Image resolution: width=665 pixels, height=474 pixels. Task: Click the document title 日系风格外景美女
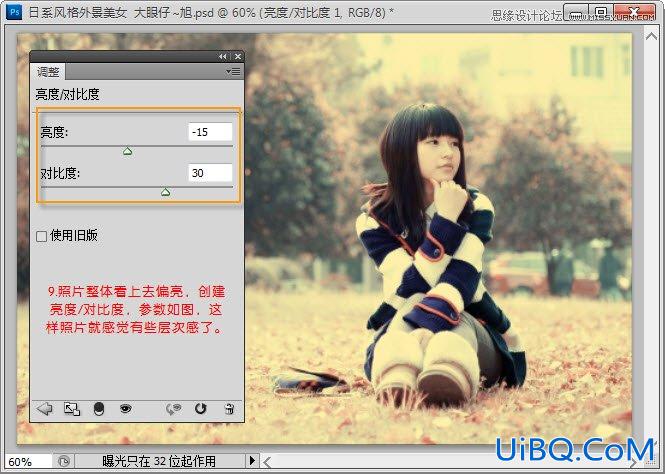[x=78, y=12]
